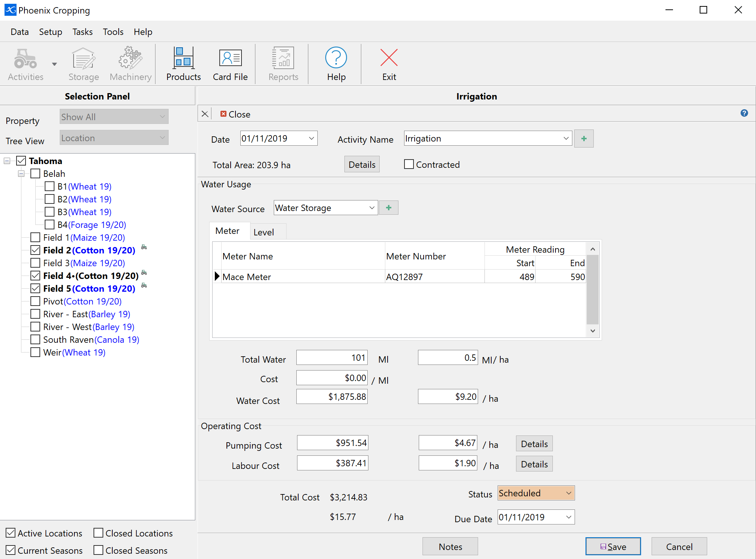Add new water source with green plus
The width and height of the screenshot is (756, 559).
388,208
